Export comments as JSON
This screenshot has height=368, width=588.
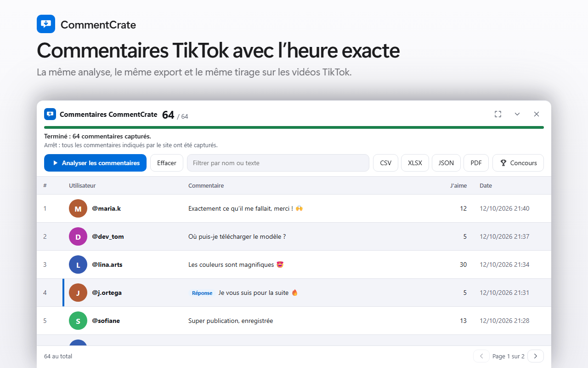[x=446, y=163]
